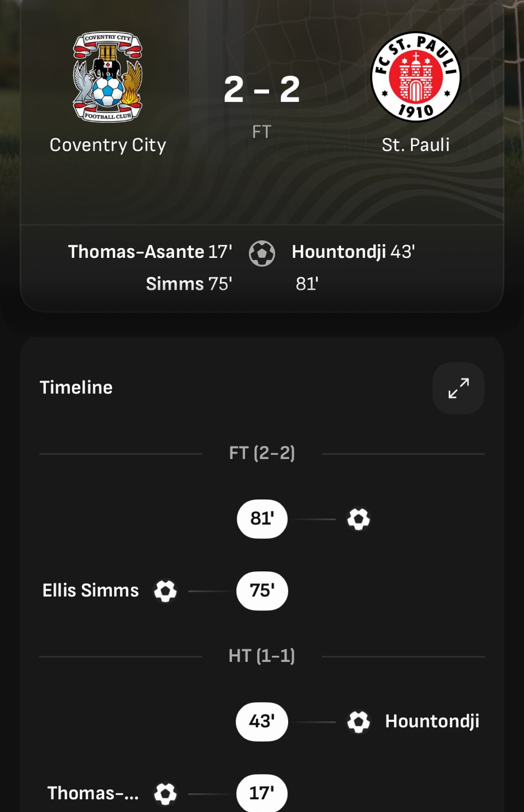Click Thomas-Asante 17' in the scorers summary

click(150, 252)
